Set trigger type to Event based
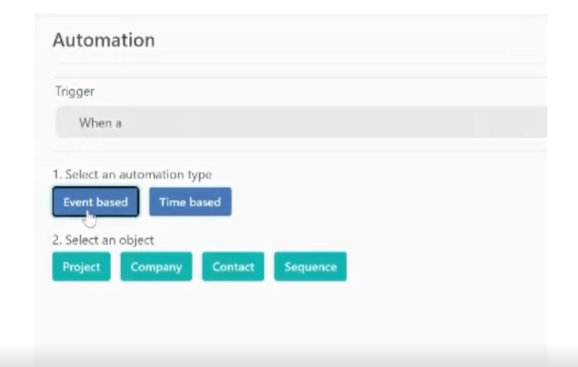This screenshot has height=367, width=578. pyautogui.click(x=95, y=202)
